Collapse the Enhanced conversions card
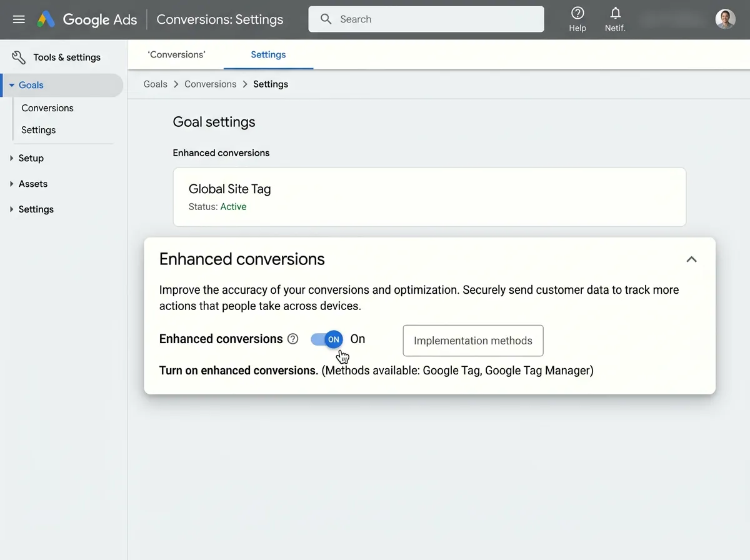 tap(691, 259)
